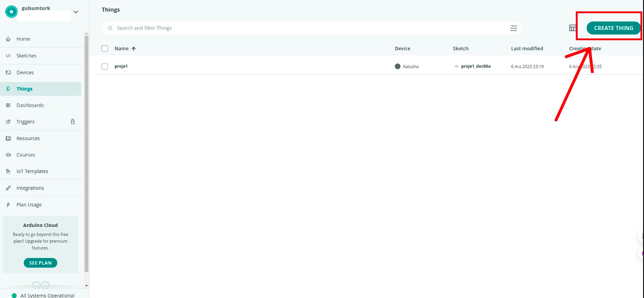Tick the checkbox for proje1 row
The height and width of the screenshot is (298, 644).
tap(105, 66)
